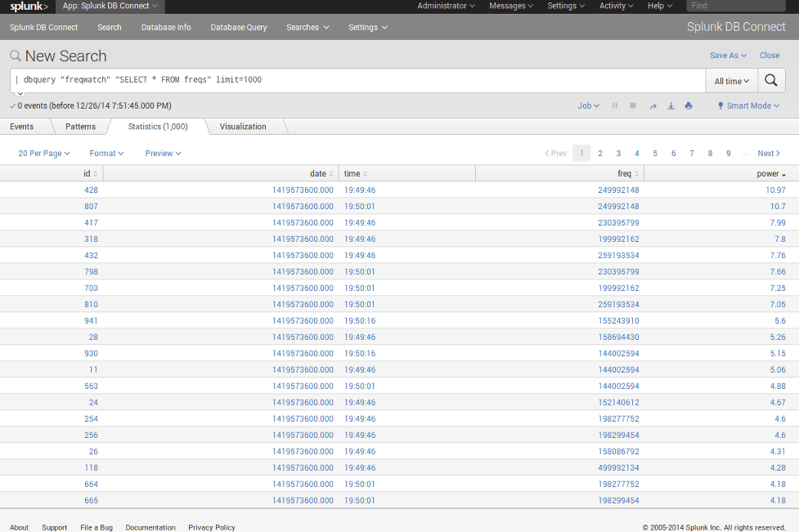Open the Searches navigation menu

307,27
